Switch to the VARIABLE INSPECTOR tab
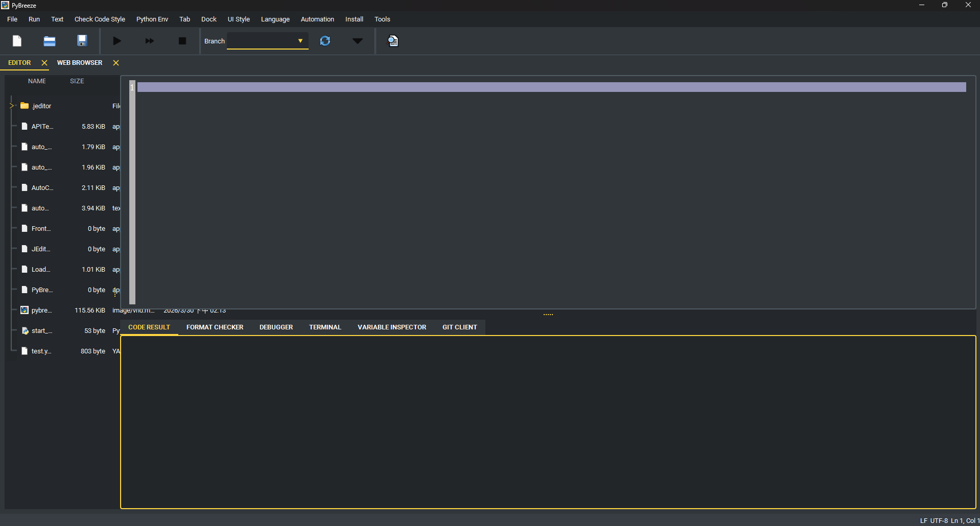 coord(392,327)
